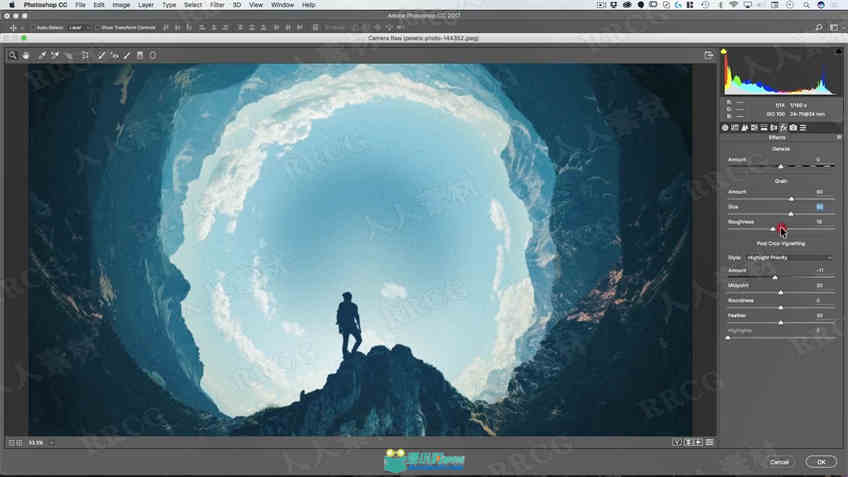Select the Zoom tool in Camera Raw
848x477 pixels.
coord(12,55)
